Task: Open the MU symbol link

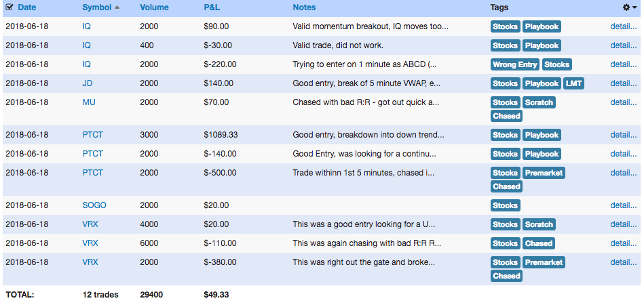Action: pyautogui.click(x=89, y=102)
